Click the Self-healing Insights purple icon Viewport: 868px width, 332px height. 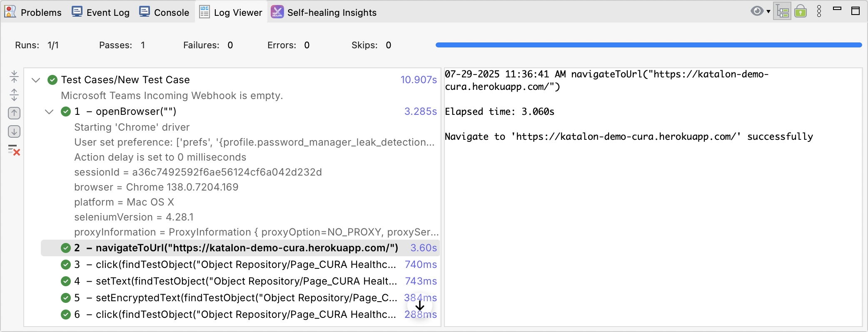point(277,12)
